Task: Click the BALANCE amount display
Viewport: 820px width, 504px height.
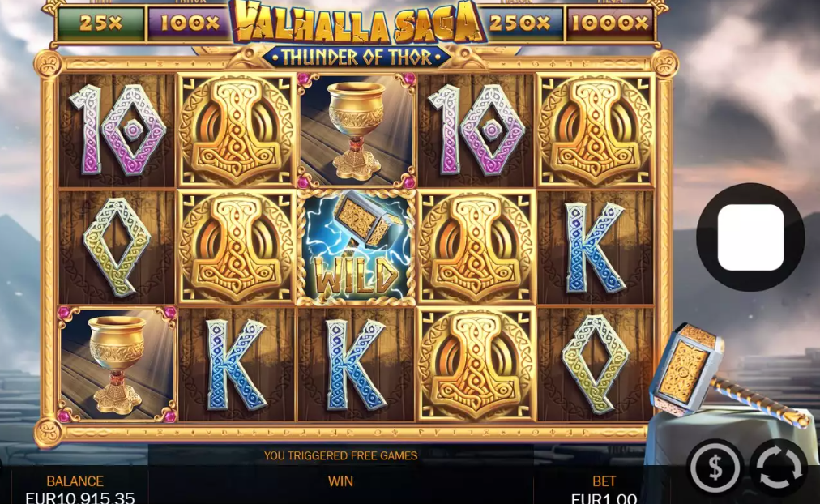Action: pos(80,498)
